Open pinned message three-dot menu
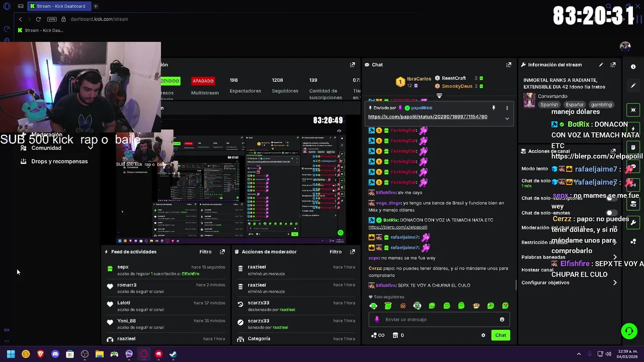Viewport: 644px width, 362px height. [x=507, y=108]
